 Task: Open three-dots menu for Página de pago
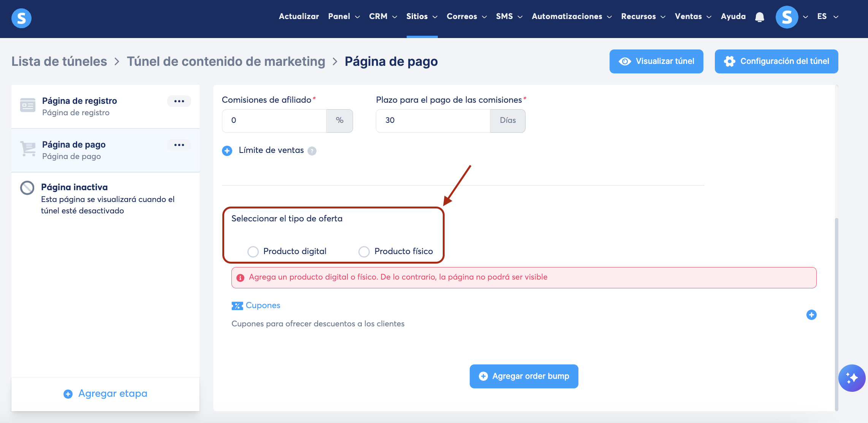pyautogui.click(x=179, y=145)
